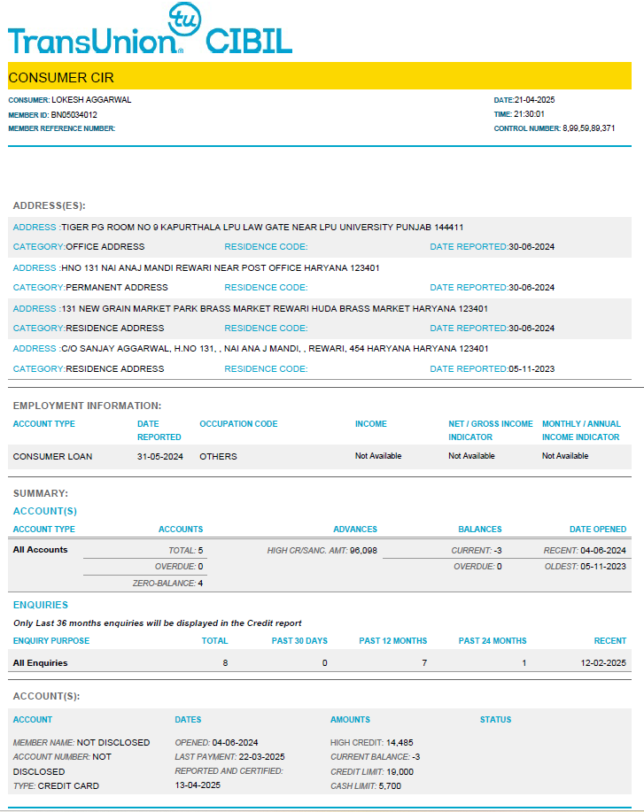The width and height of the screenshot is (644, 812).
Task: Click the DATES column header in accounts
Action: (188, 720)
